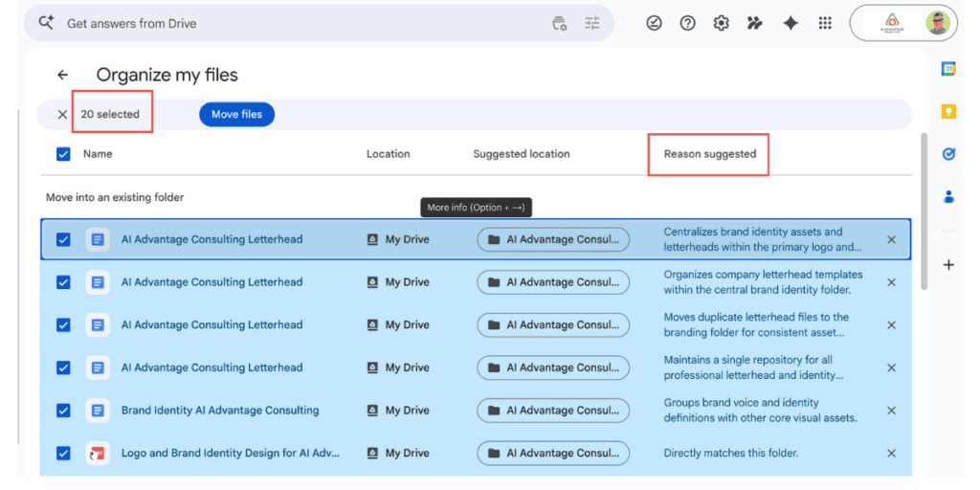Click the Labs icon beside the settings gear
Viewport: 980px width, 490px height.
pyautogui.click(x=755, y=24)
